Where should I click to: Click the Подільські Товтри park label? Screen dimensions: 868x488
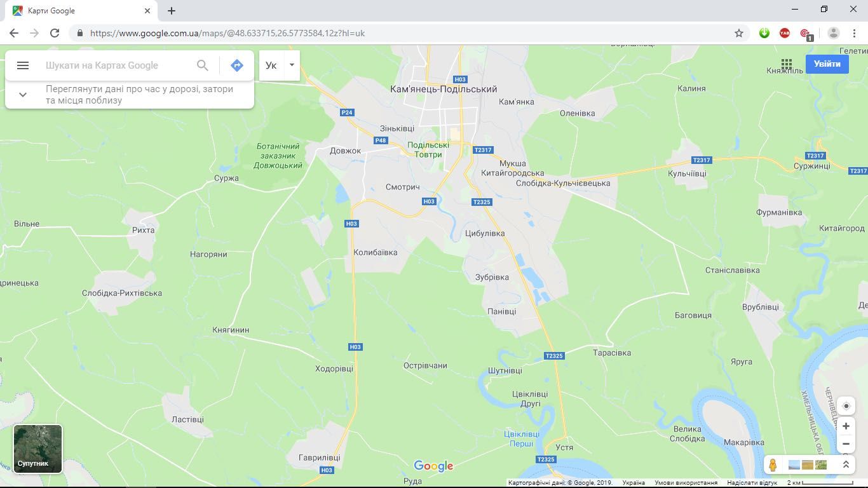point(428,149)
